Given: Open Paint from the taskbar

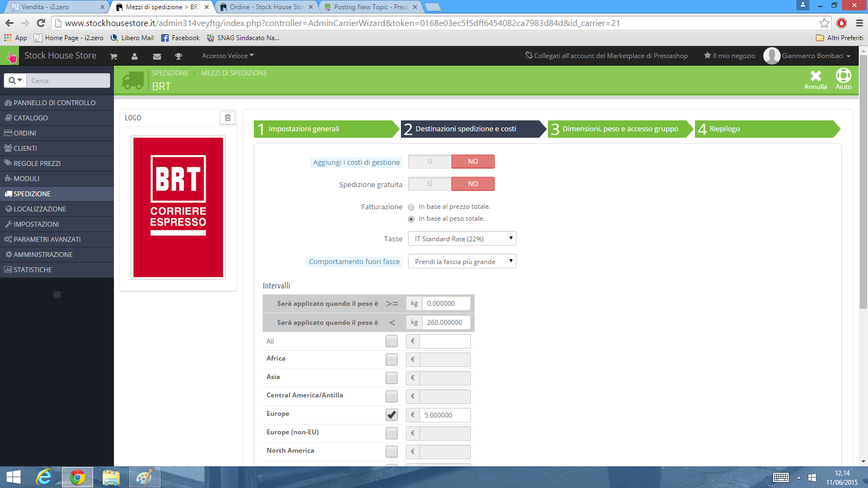Looking at the screenshot, I should (x=144, y=477).
